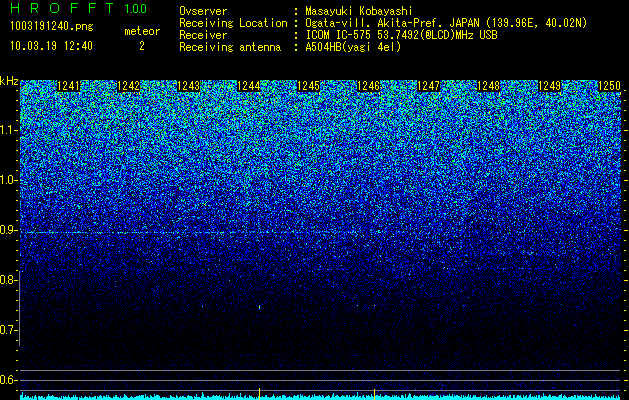Click the 1248 time marker
The height and width of the screenshot is (400, 629).
point(489,86)
